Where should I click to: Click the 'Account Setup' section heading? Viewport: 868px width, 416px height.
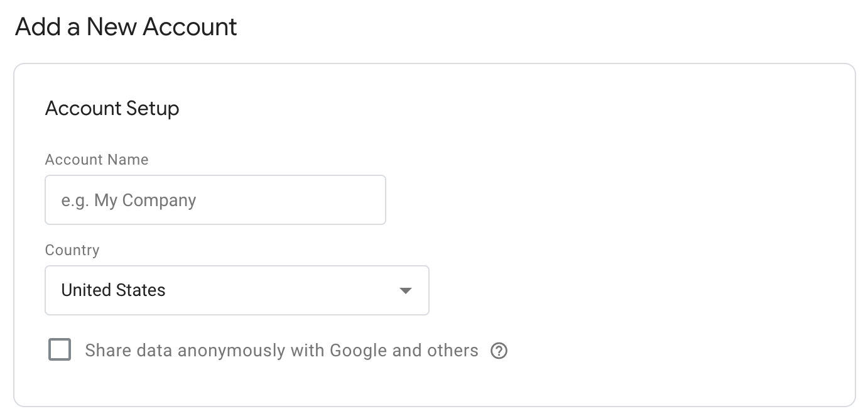click(112, 108)
